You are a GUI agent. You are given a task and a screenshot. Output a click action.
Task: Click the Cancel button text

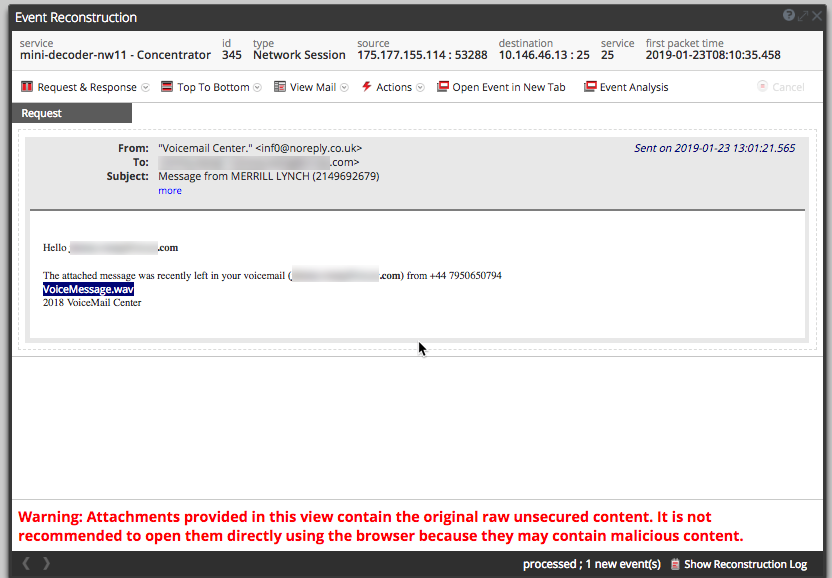[788, 87]
